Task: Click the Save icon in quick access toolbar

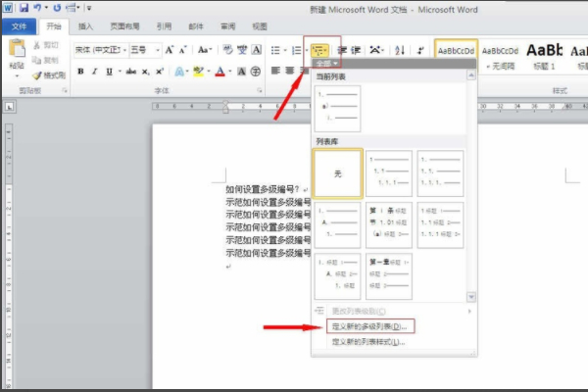Action: tap(21, 7)
